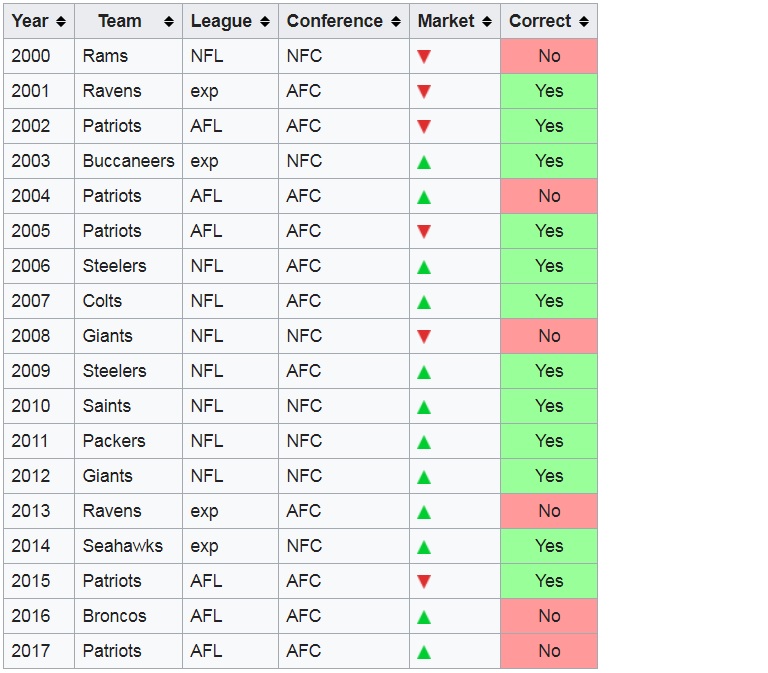768x673 pixels.
Task: Click the Correct column sort arrows
Action: [x=583, y=21]
